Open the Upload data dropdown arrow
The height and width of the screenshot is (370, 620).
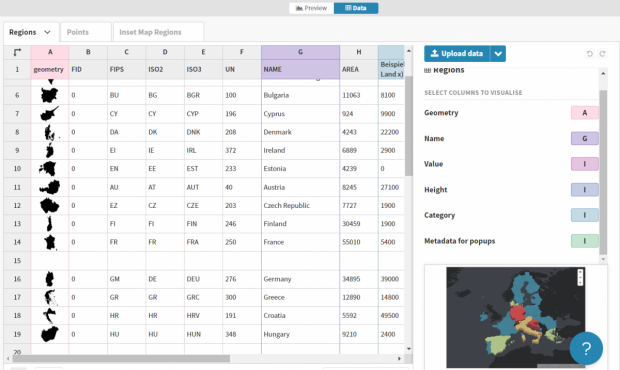point(498,53)
